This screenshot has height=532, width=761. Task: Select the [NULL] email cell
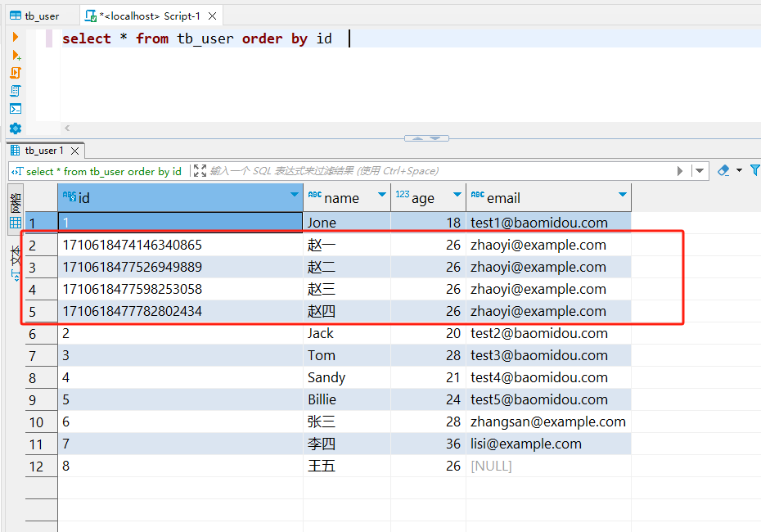click(548, 466)
